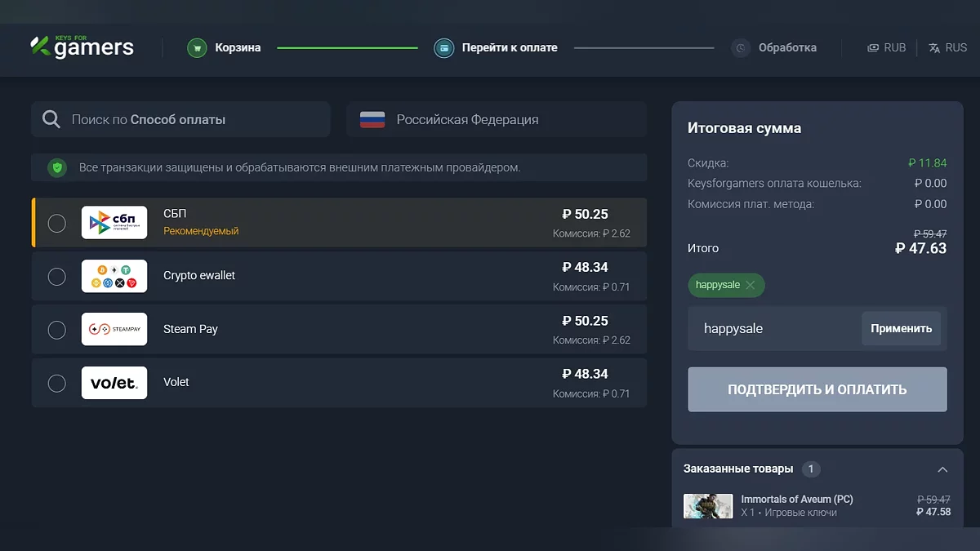Click the СБП price ₽ 50.25
The image size is (980, 551).
[x=585, y=214]
